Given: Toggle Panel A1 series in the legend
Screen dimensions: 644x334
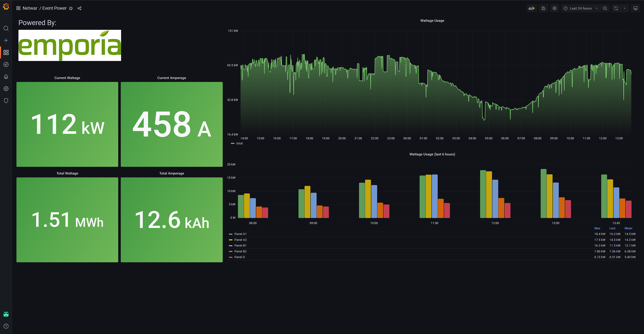Looking at the screenshot, I should [240, 234].
